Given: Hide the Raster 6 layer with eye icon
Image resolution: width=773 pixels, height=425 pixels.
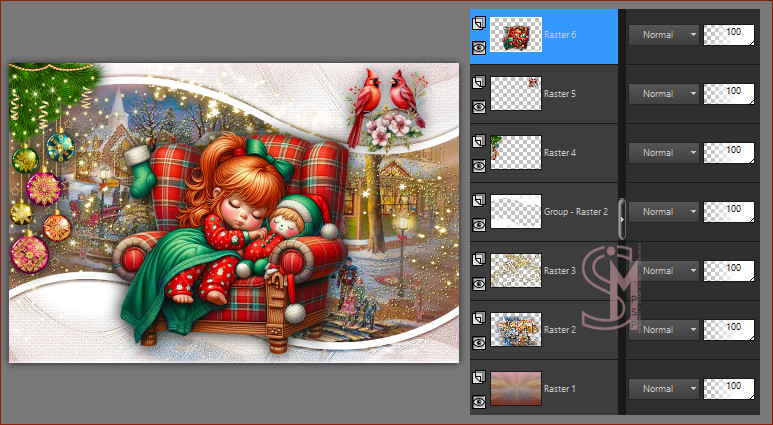Looking at the screenshot, I should coord(479,47).
